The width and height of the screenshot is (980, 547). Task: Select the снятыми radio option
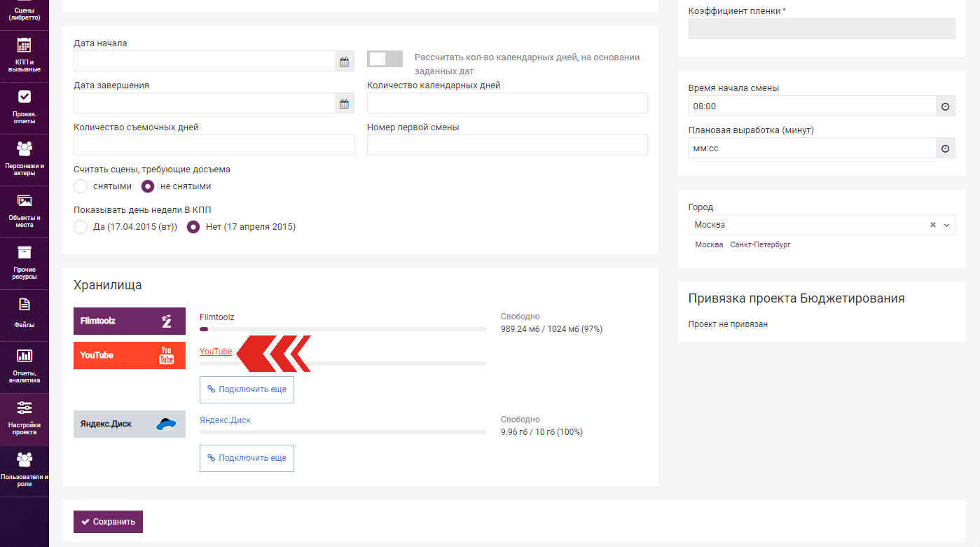click(81, 186)
